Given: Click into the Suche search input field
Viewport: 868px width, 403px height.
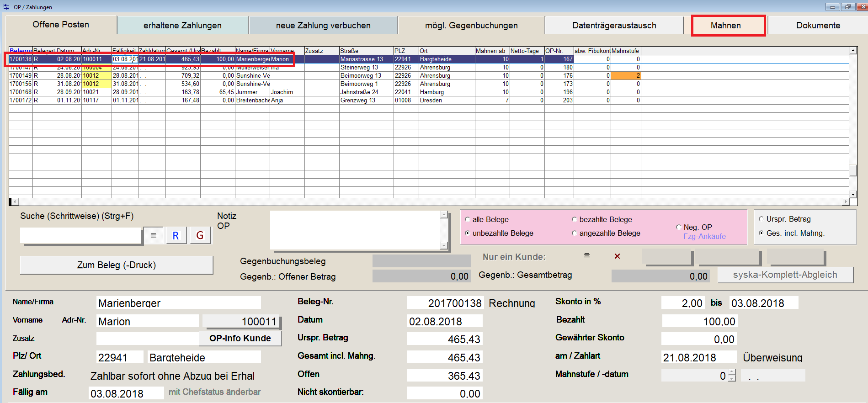Looking at the screenshot, I should [81, 235].
